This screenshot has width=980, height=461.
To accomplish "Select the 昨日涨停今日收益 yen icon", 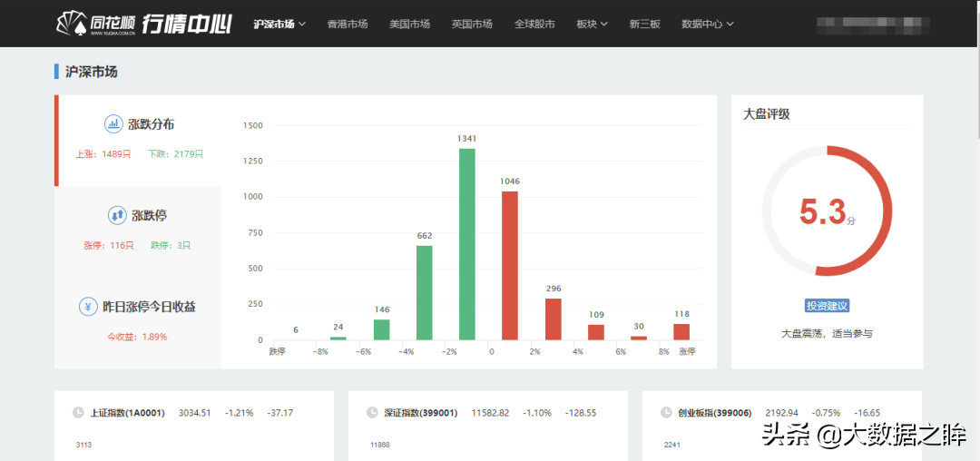I will [x=88, y=307].
